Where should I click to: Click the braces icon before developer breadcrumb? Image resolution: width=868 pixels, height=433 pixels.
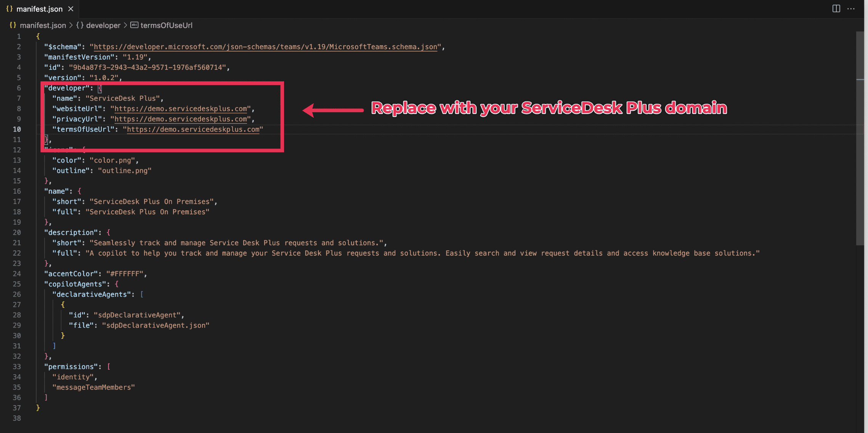point(80,25)
